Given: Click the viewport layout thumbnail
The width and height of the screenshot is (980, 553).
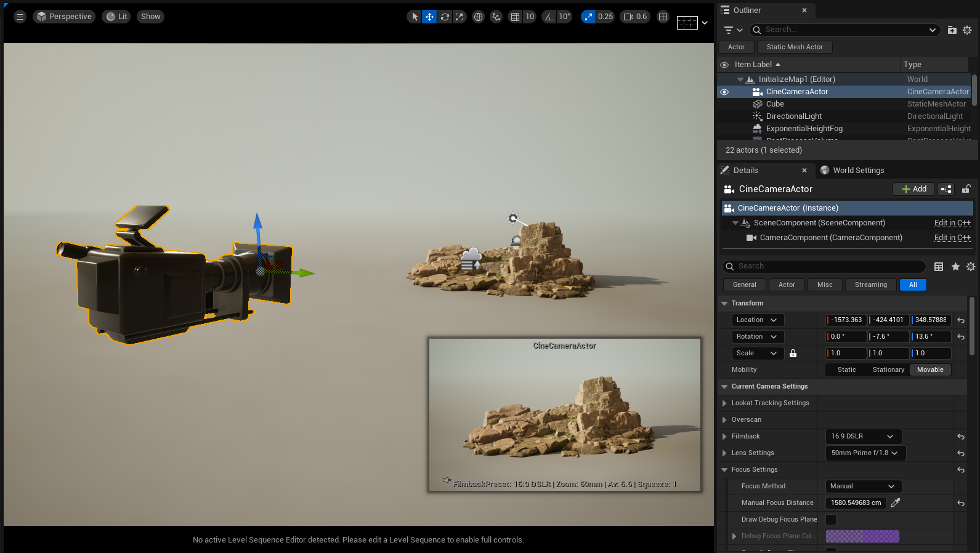Looking at the screenshot, I should (687, 23).
